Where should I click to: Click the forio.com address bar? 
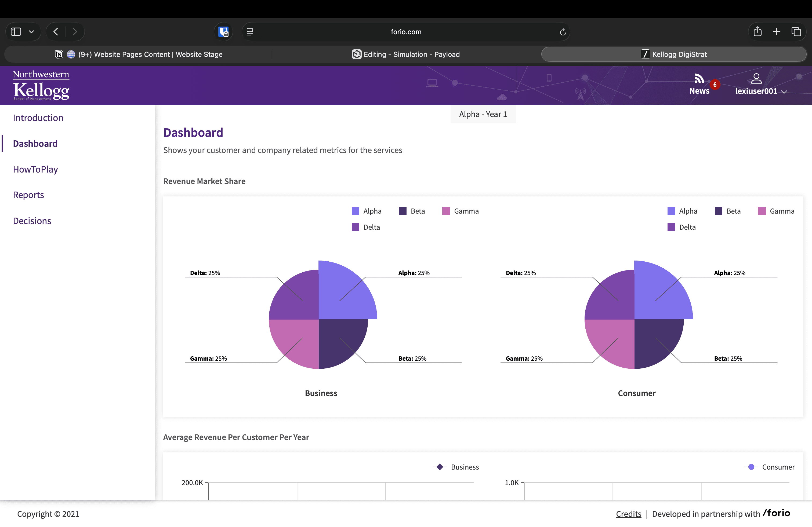click(406, 32)
